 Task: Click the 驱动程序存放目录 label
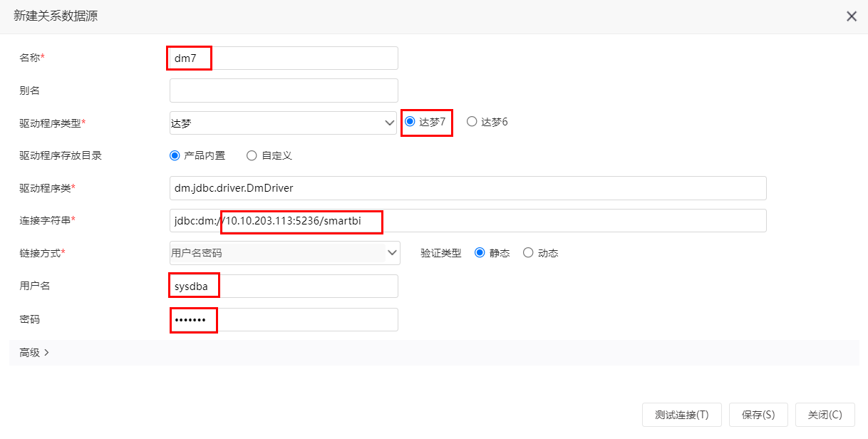point(61,155)
